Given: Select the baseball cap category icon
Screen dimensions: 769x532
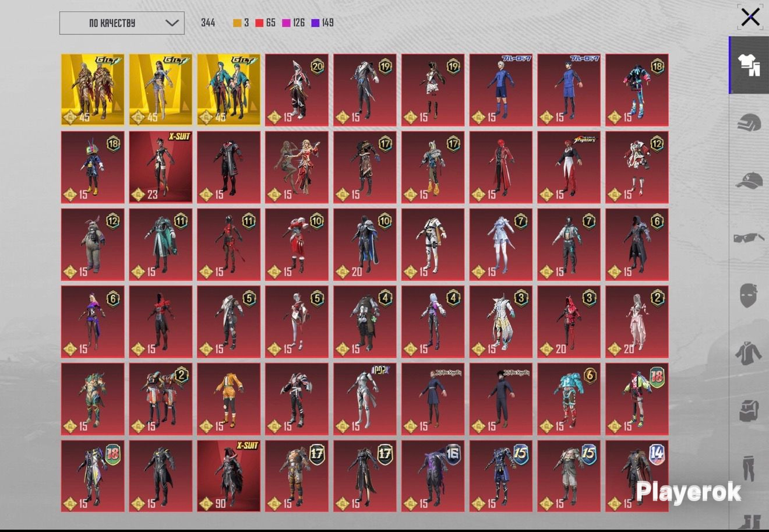Looking at the screenshot, I should pos(749,181).
